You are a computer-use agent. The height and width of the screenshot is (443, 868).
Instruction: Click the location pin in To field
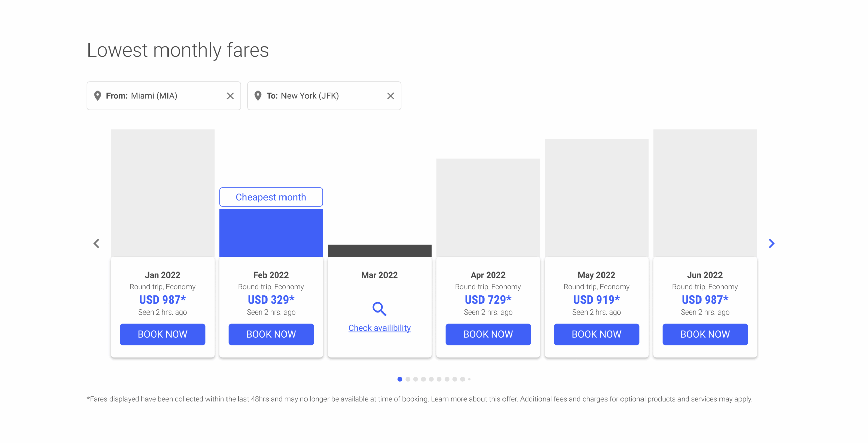pos(258,96)
